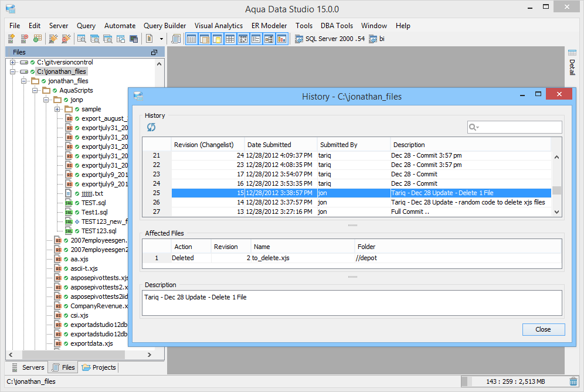Click the Files tab at bottom
Viewport: 584px width, 392px height.
(63, 367)
